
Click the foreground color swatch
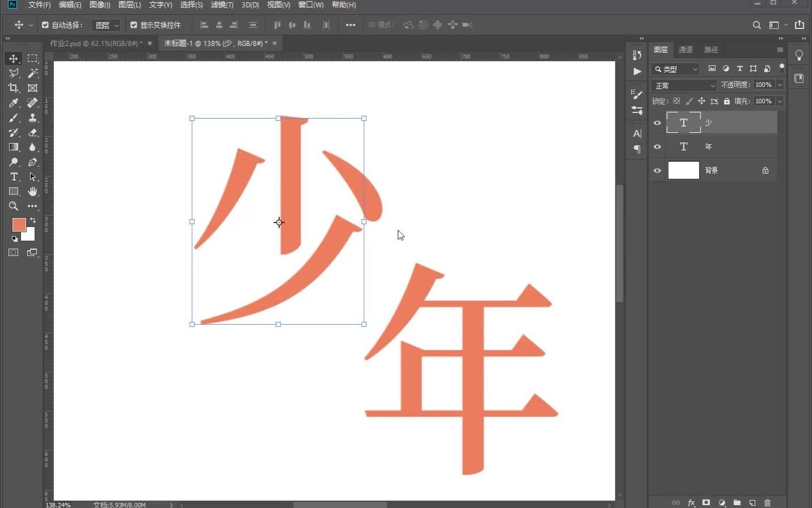(x=19, y=225)
